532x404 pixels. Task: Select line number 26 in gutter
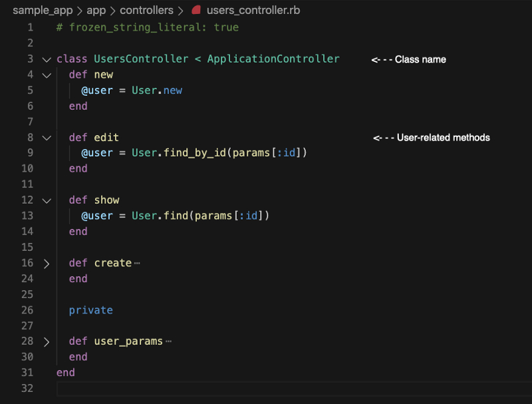coord(27,310)
